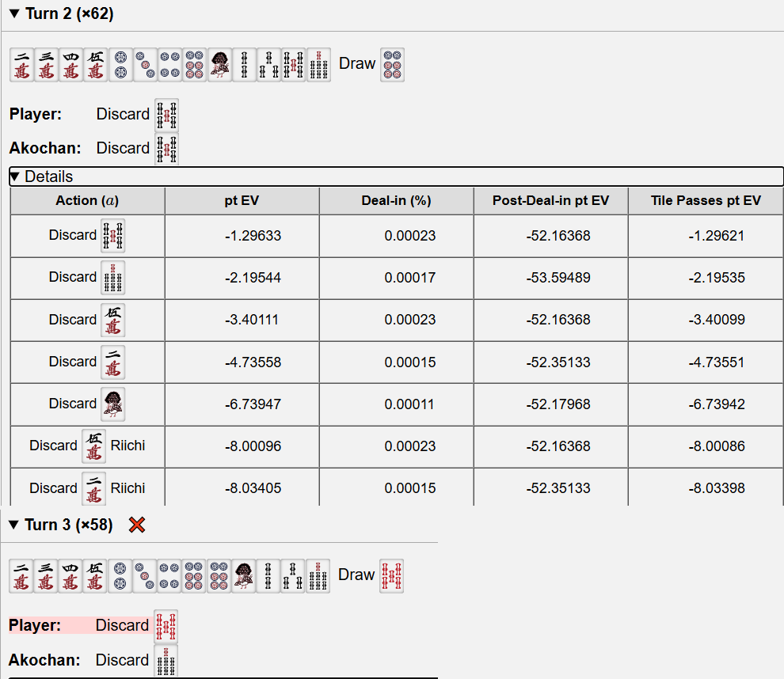
Task: Click the Tile Passes value -2.19535
Action: (717, 278)
